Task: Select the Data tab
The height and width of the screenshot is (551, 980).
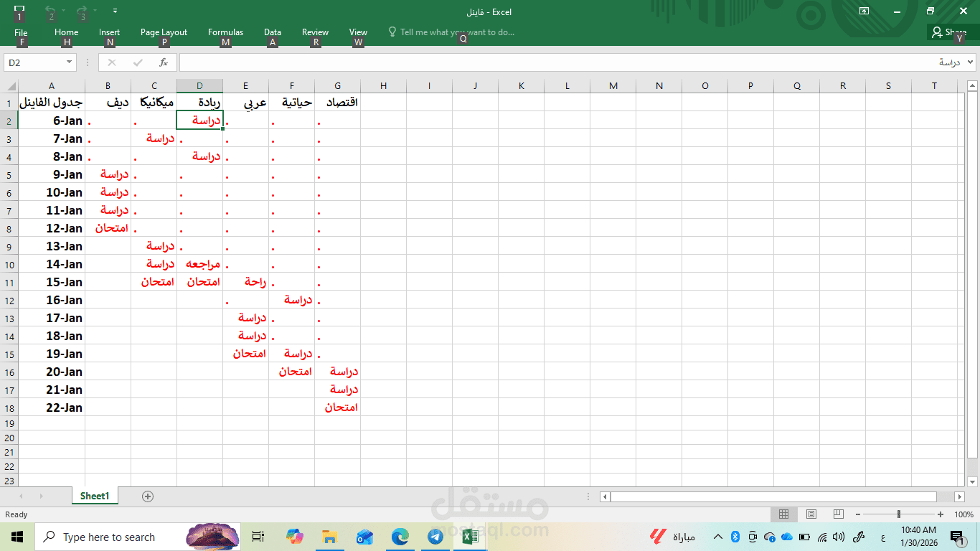Action: tap(273, 32)
